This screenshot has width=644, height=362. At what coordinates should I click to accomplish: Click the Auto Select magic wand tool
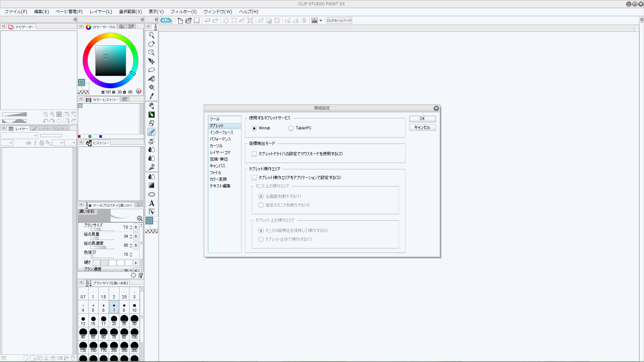[152, 87]
